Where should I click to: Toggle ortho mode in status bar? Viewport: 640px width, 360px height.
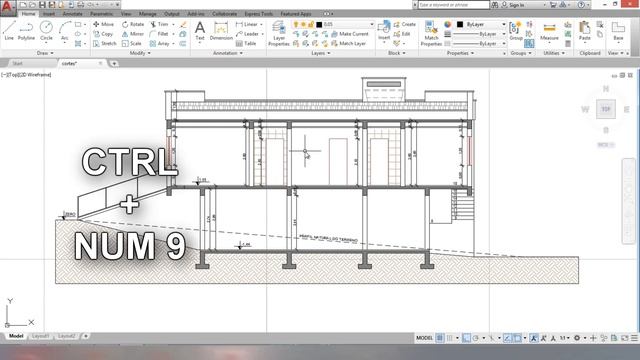466,338
